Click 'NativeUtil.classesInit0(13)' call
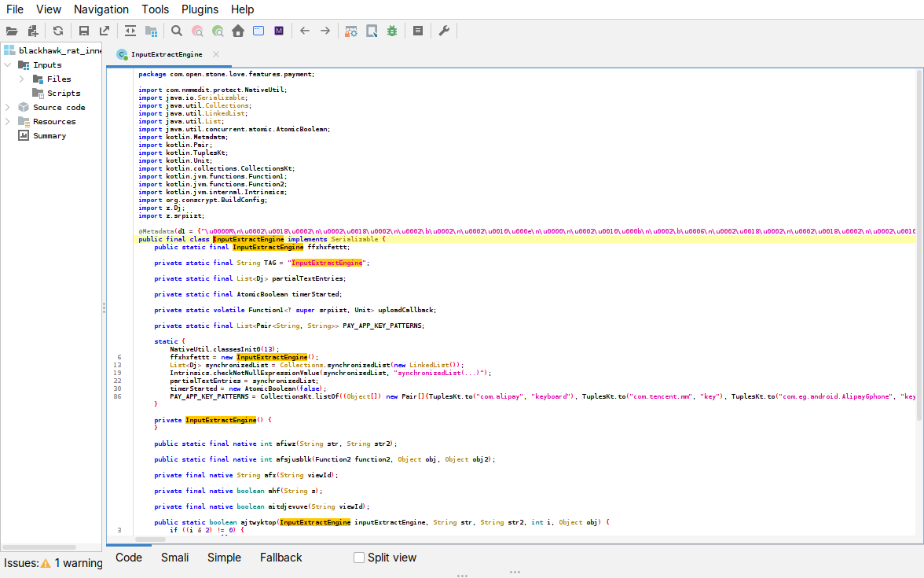Viewport: 924px width, 578px height. tap(225, 349)
